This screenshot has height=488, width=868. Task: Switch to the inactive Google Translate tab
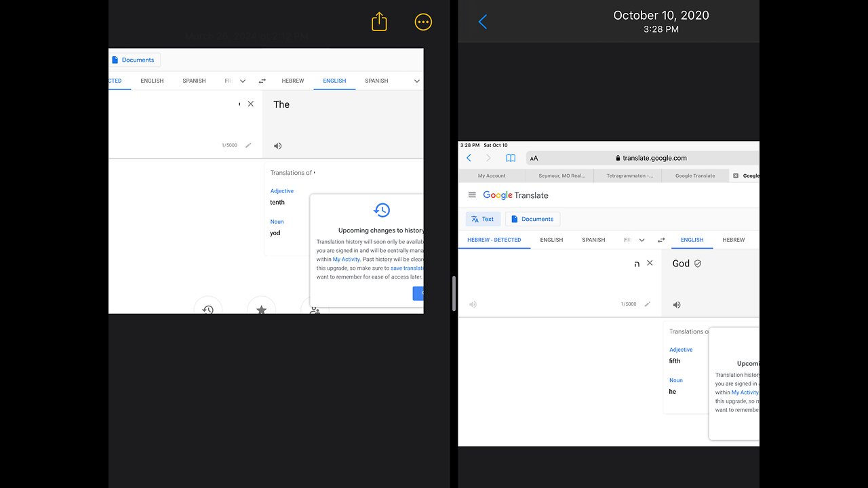point(695,176)
